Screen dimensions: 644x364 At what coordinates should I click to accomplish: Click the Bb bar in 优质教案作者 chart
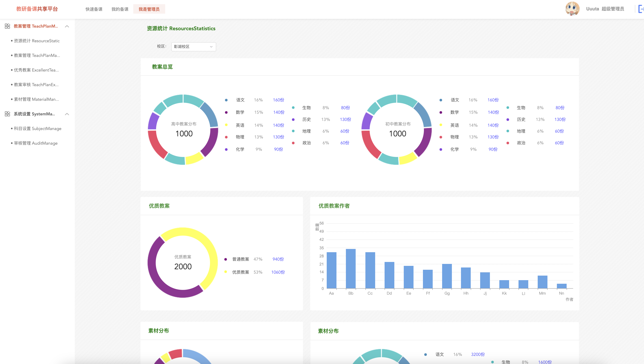[x=351, y=268]
